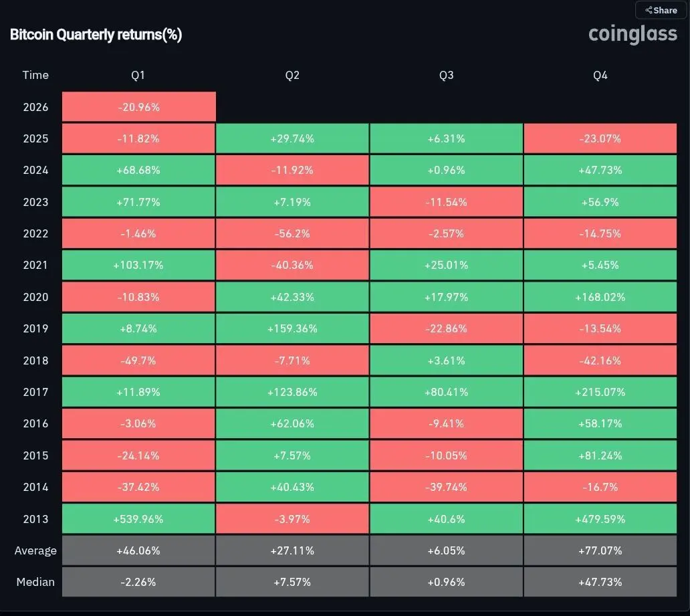Click the Average row label
Viewport: 690px width, 616px height.
click(x=35, y=550)
